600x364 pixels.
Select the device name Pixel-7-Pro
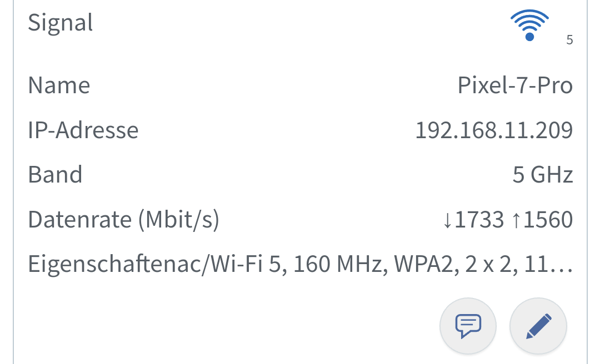pos(515,85)
